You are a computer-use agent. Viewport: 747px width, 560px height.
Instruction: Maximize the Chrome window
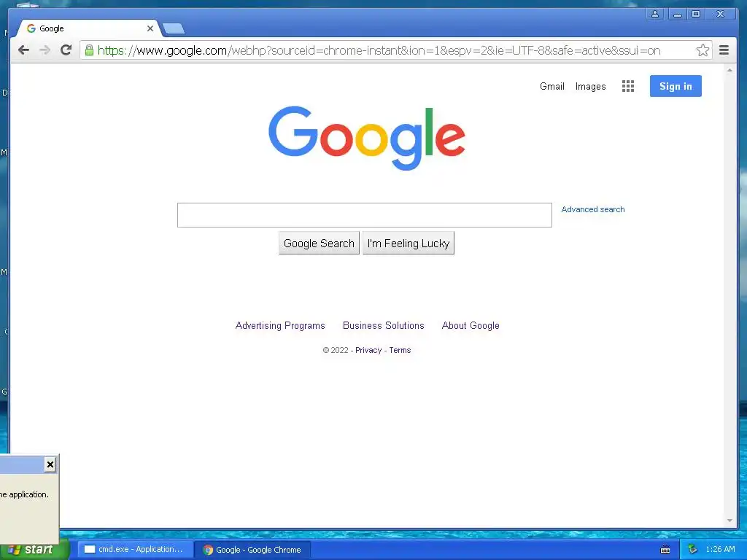[695, 15]
